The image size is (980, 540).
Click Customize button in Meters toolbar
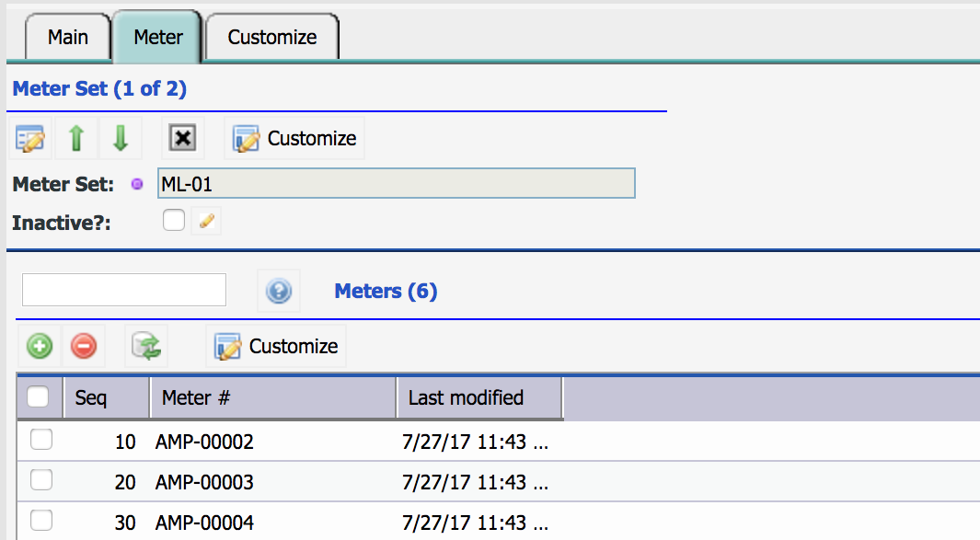click(x=276, y=346)
